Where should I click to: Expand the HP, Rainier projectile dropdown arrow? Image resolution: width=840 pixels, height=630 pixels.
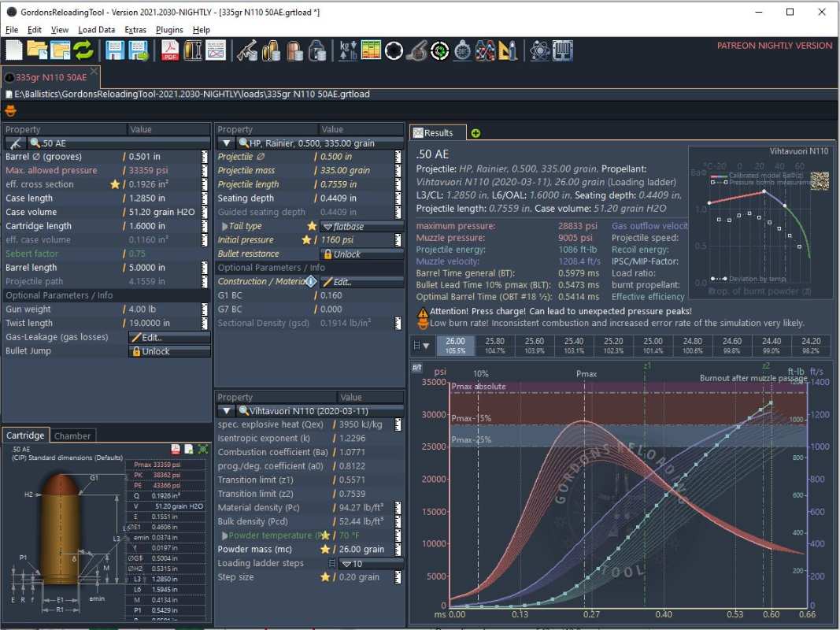[x=226, y=143]
